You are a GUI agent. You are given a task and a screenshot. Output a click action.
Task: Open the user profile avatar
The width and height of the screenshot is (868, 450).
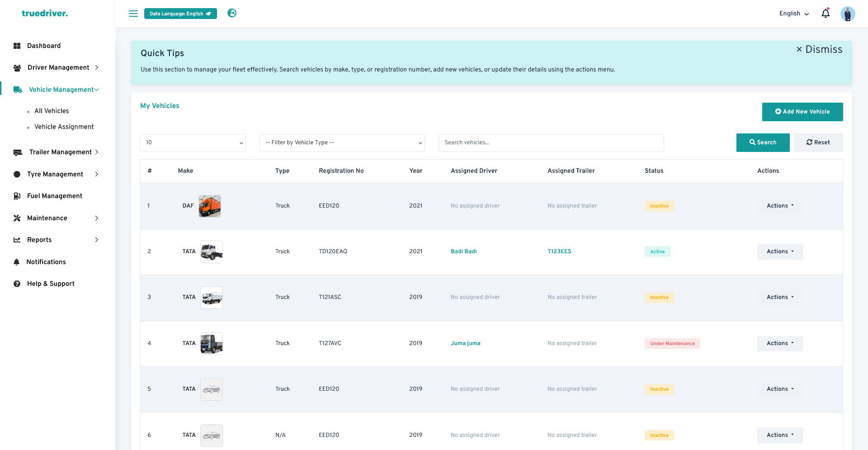(847, 14)
